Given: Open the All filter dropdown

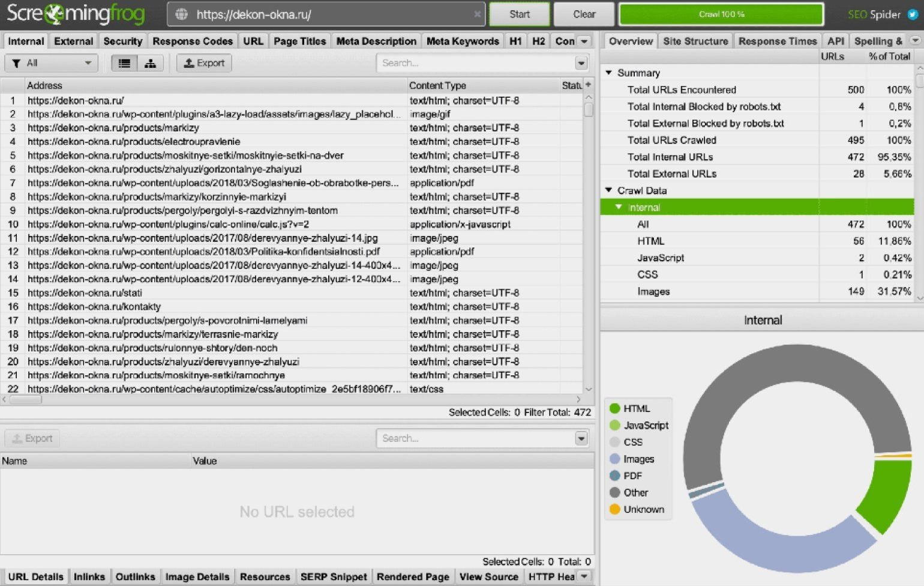Looking at the screenshot, I should [52, 63].
